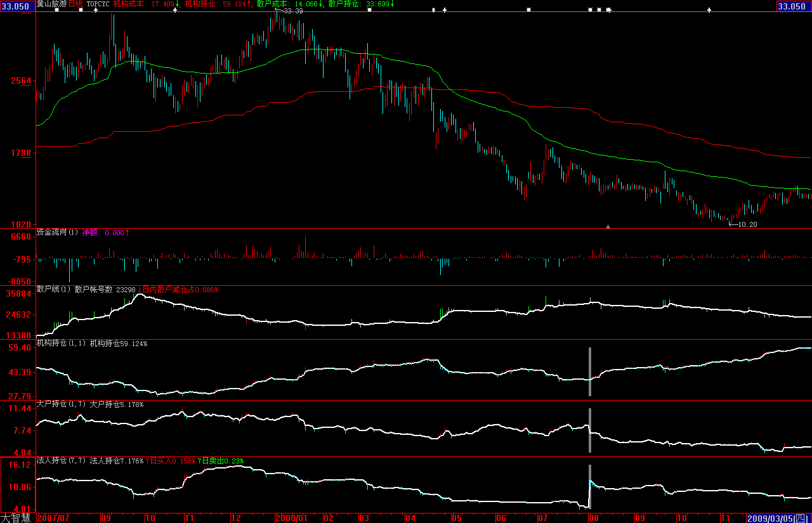Click the 10.20 lowest price arrow label
Screen dimensions: 812x523
click(743, 224)
